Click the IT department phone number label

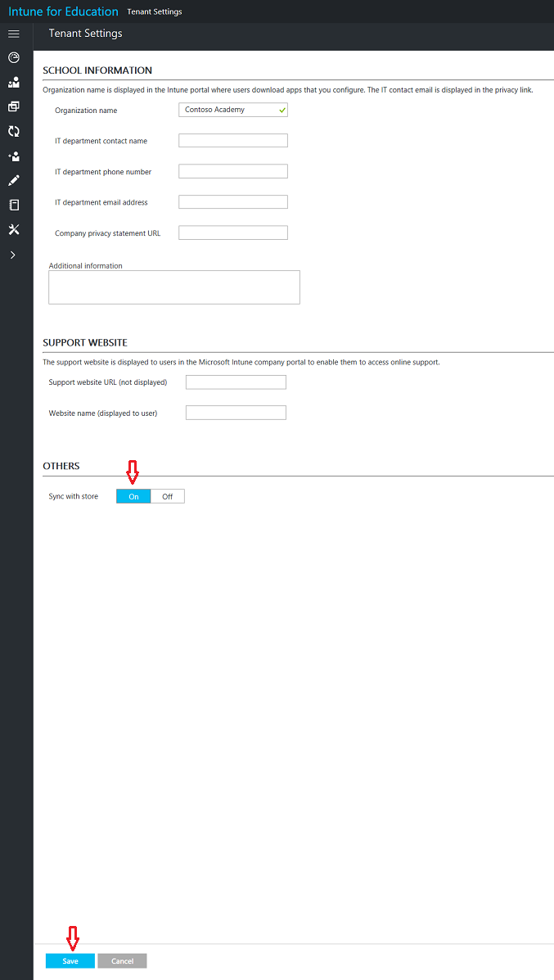pyautogui.click(x=103, y=171)
